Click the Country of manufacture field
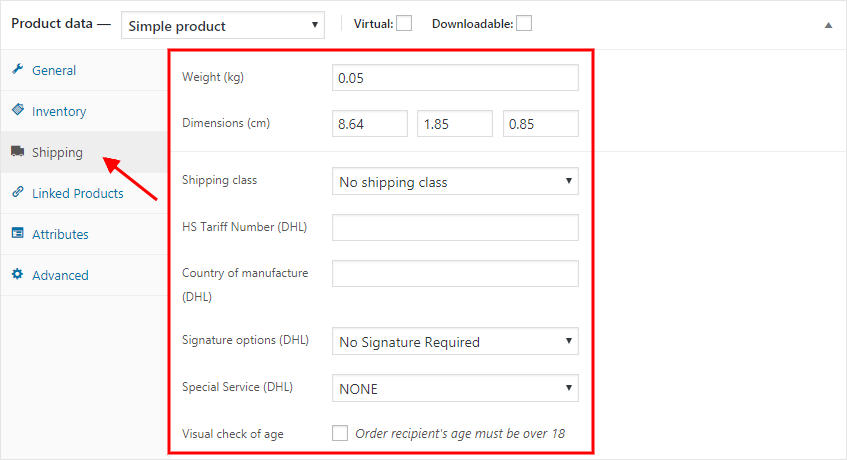 point(455,273)
